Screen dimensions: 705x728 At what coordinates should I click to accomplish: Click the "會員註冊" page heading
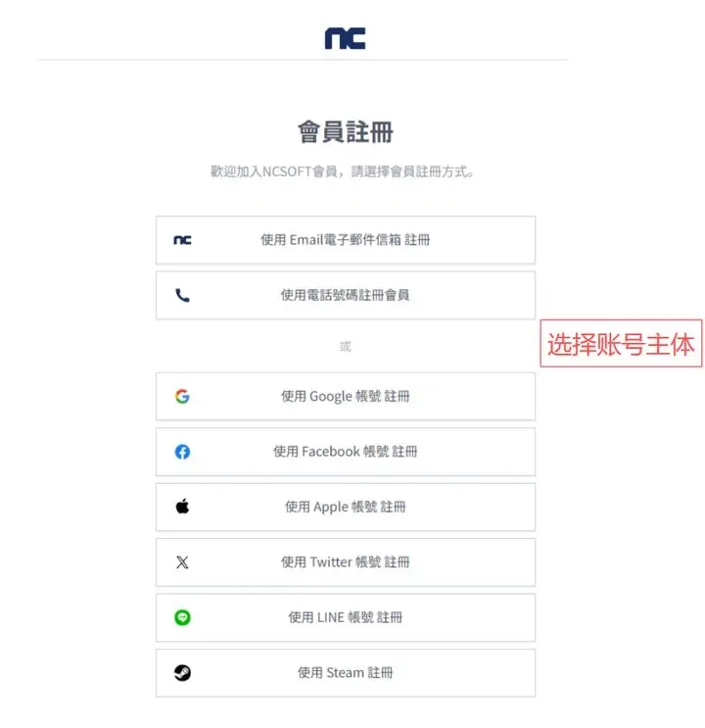click(x=345, y=132)
